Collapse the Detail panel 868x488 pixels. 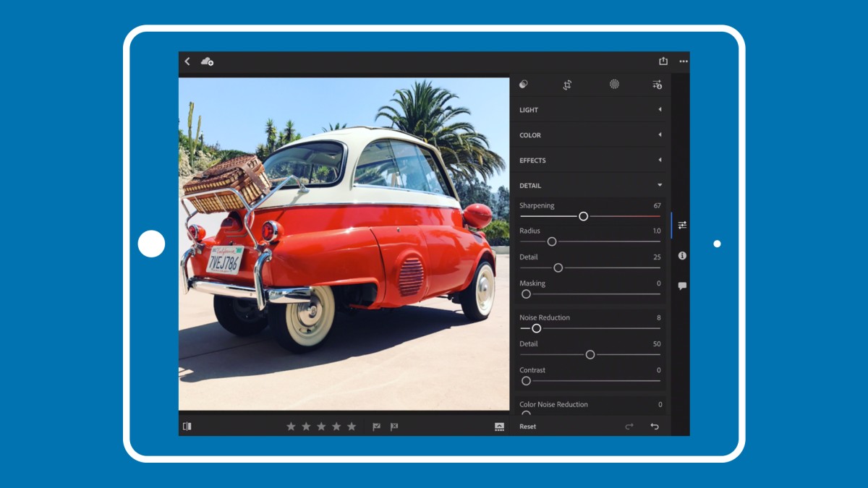coord(591,186)
